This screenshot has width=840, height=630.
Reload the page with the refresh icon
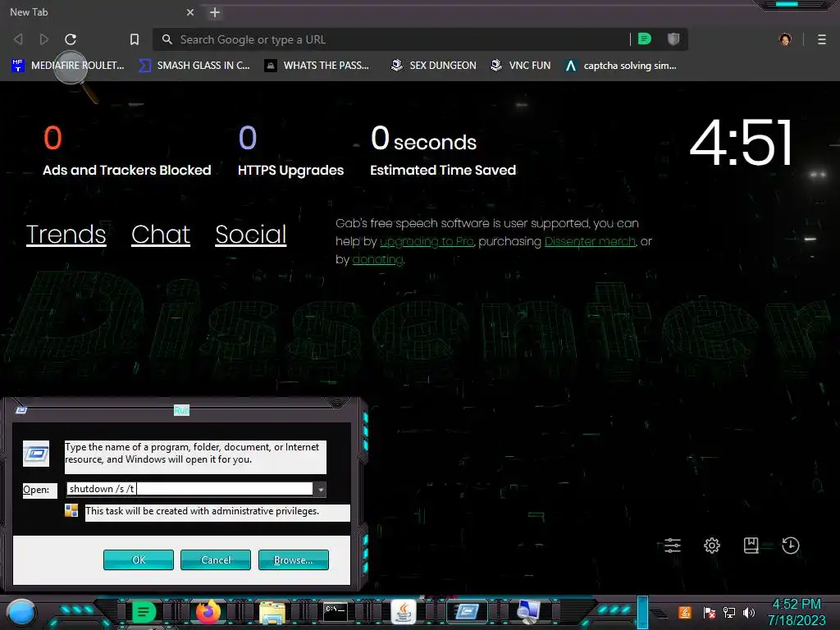tap(71, 39)
